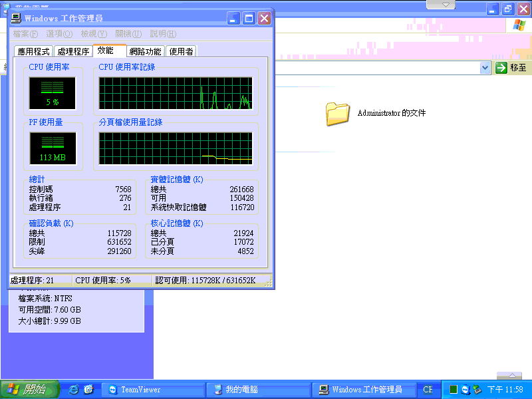The height and width of the screenshot is (399, 532).
Task: Click the CPU 使用率 gauge showing 5 %
Action: (53, 93)
